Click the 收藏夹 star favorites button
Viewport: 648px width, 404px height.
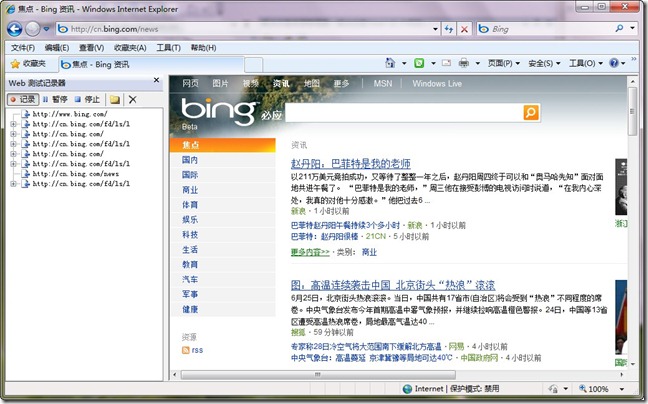pyautogui.click(x=28, y=64)
